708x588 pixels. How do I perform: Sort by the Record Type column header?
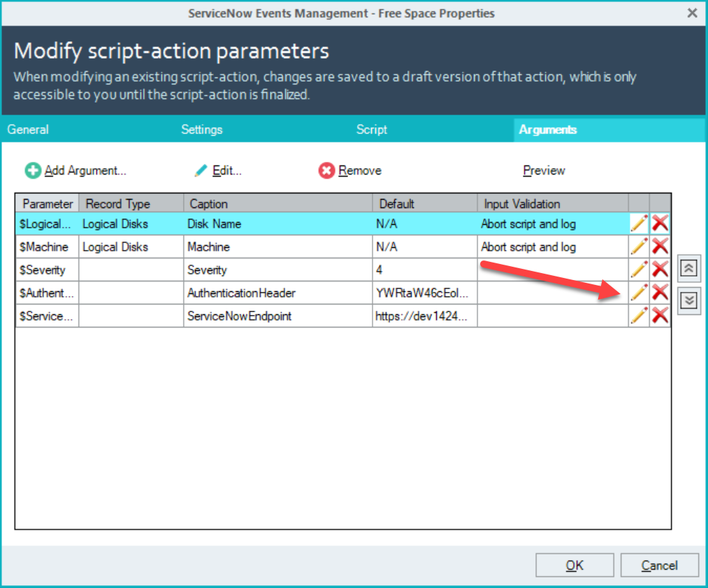click(131, 203)
